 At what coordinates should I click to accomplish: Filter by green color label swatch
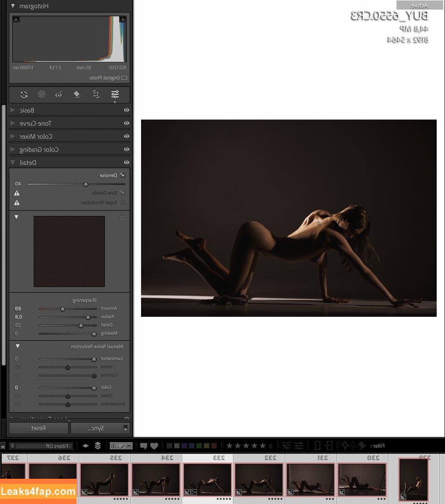(x=199, y=446)
